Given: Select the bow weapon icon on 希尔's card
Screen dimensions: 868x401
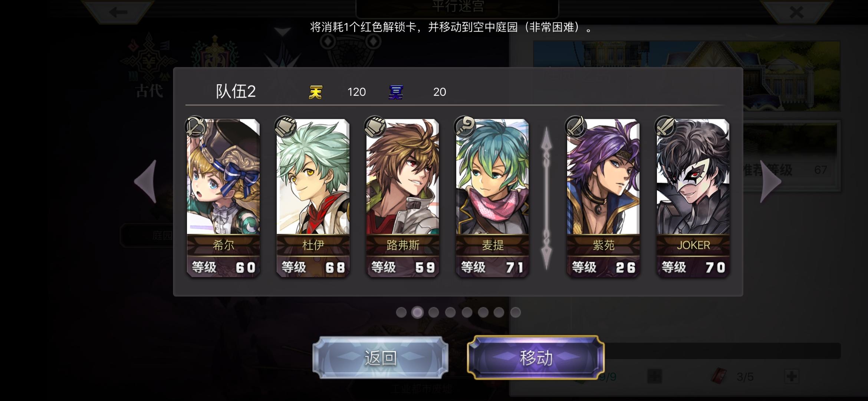Looking at the screenshot, I should [195, 127].
